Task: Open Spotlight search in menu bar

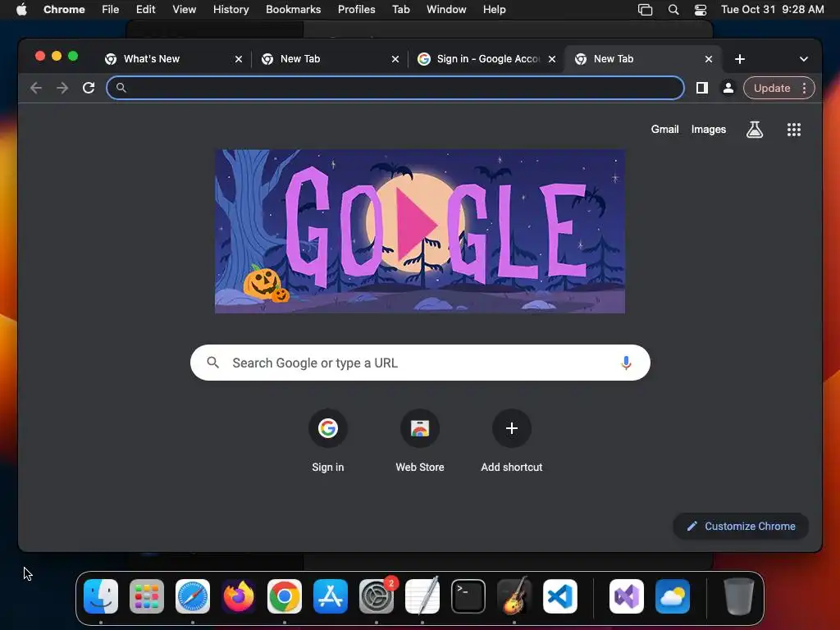Action: (x=673, y=10)
